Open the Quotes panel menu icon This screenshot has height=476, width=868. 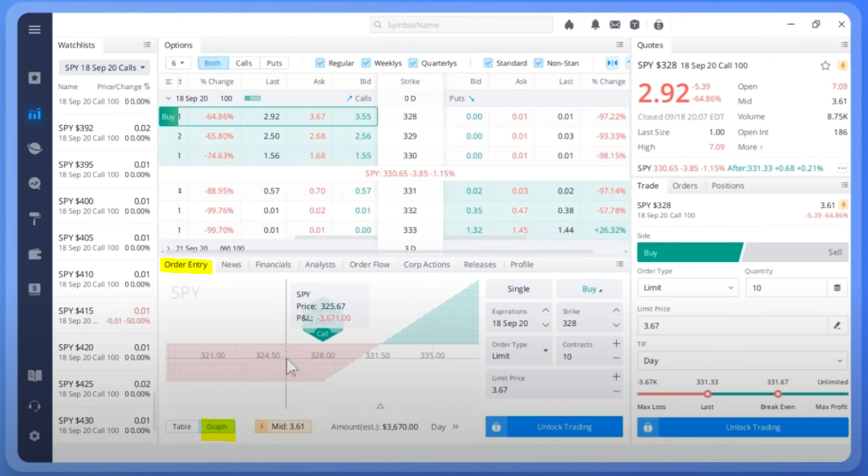tap(844, 45)
